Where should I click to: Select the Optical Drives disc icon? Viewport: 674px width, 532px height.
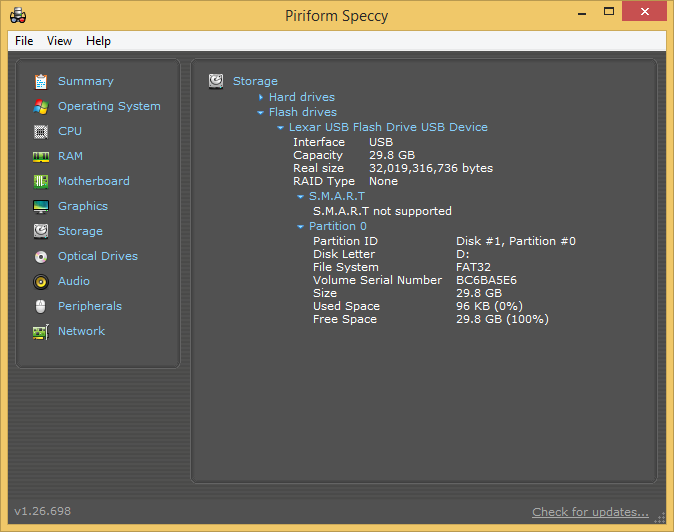(41, 256)
